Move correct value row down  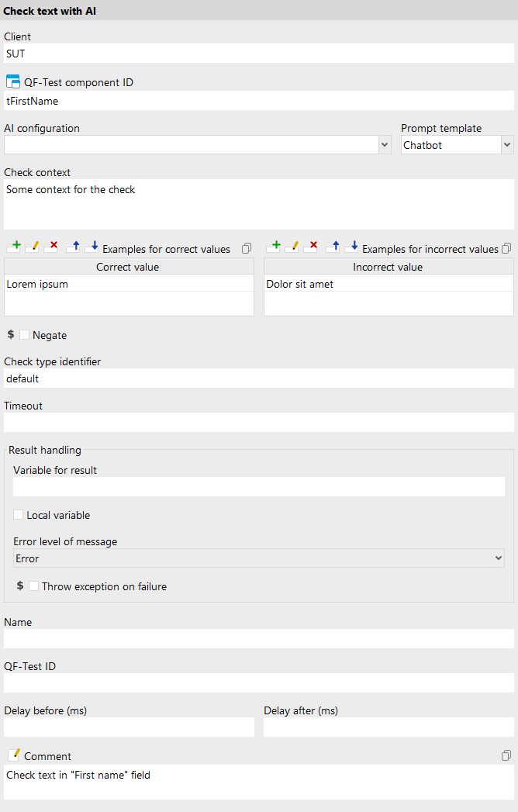click(92, 247)
